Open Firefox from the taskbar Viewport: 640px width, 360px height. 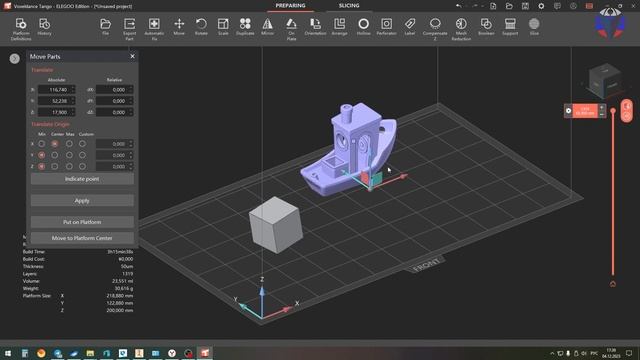(x=41, y=353)
